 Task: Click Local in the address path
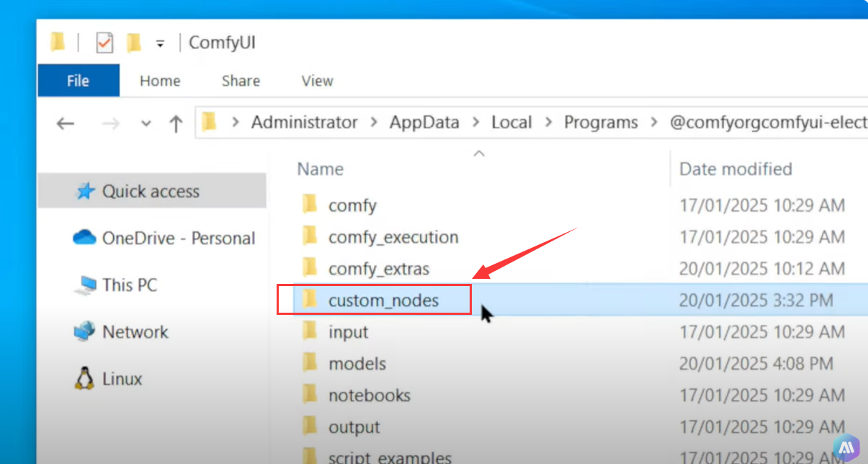[511, 122]
